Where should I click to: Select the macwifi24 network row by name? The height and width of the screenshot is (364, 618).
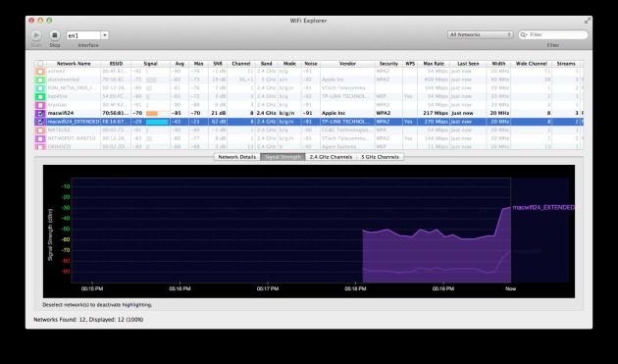(x=61, y=113)
